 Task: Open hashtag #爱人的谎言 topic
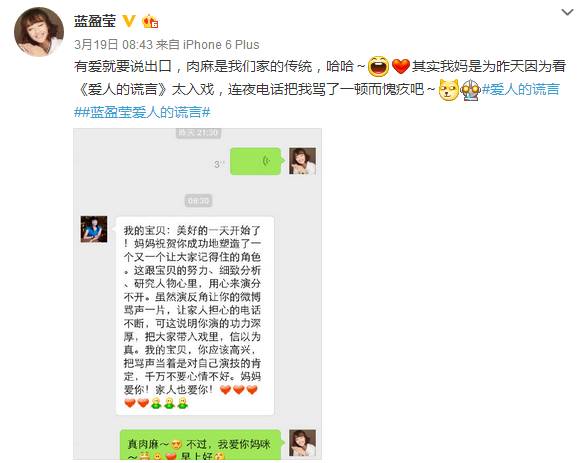521,89
